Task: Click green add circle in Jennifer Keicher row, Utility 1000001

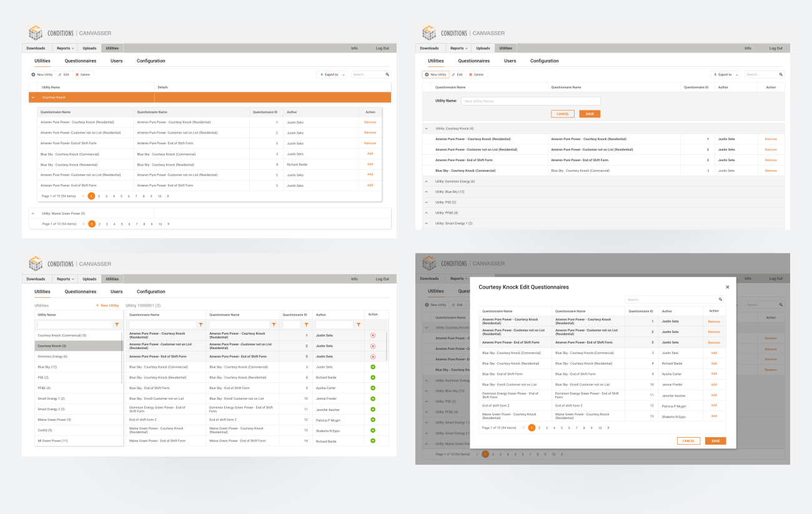Action: point(373,409)
